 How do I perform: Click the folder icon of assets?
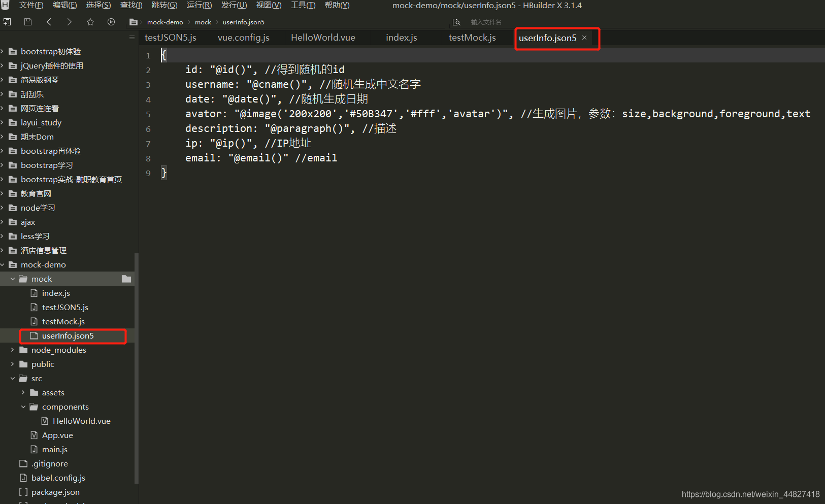(34, 392)
